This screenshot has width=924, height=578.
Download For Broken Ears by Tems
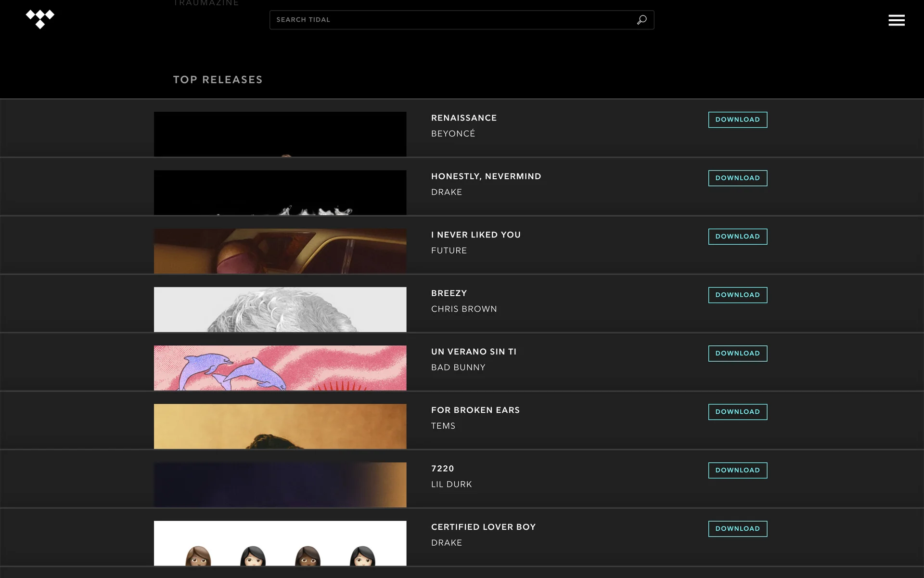(x=737, y=412)
